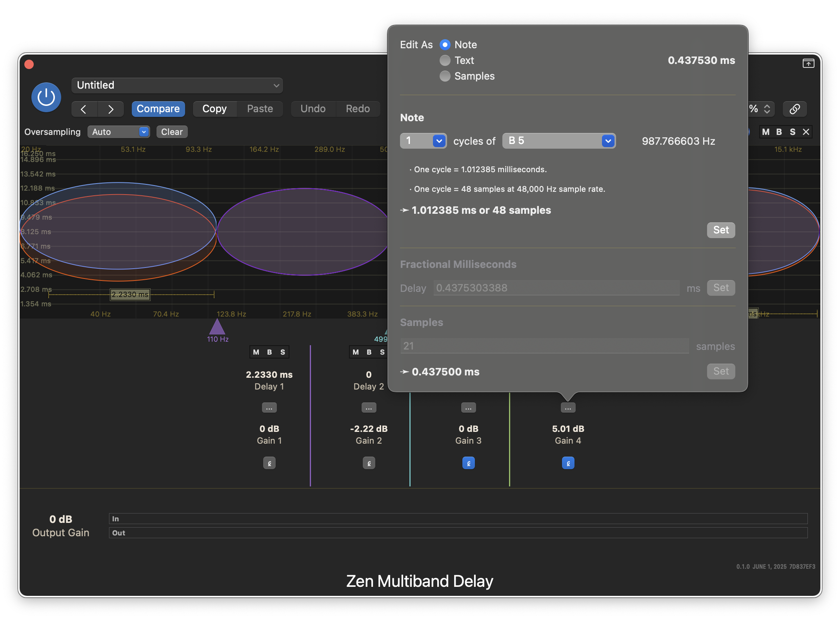The height and width of the screenshot is (619, 840).
Task: Toggle phase invert under Gain 1
Action: 269,463
